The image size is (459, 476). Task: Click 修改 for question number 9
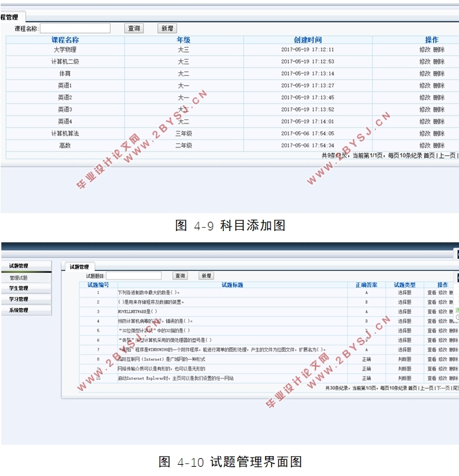[x=442, y=369]
